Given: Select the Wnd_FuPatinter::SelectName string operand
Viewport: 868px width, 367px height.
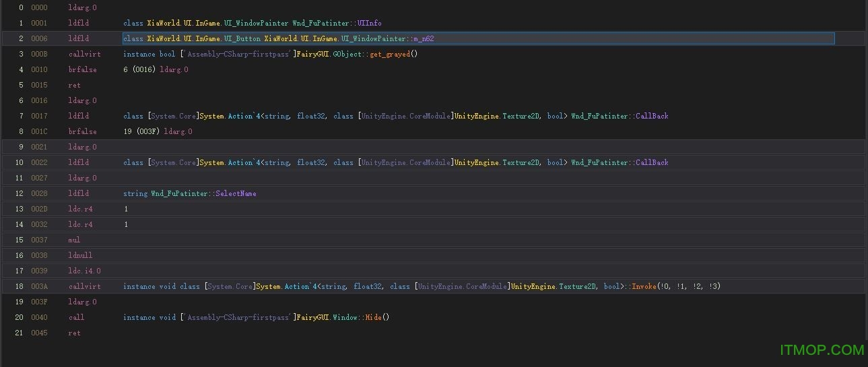Looking at the screenshot, I should (x=189, y=193).
